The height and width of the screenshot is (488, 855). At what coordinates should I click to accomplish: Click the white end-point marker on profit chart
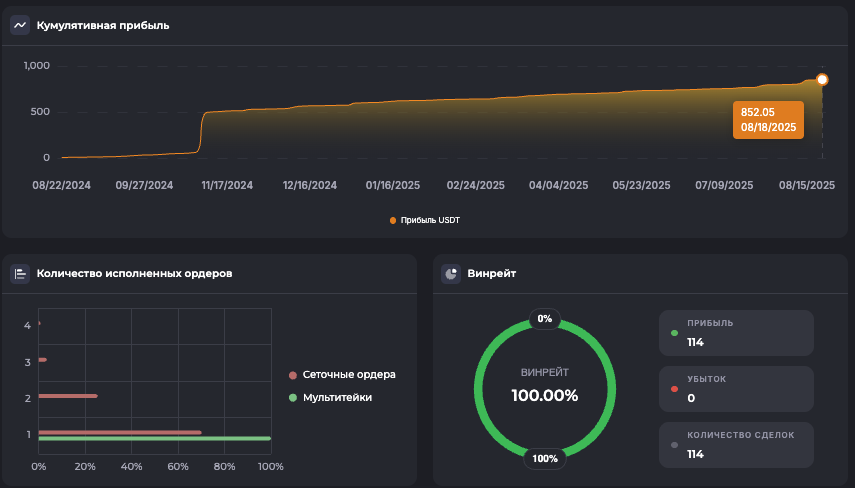point(822,79)
